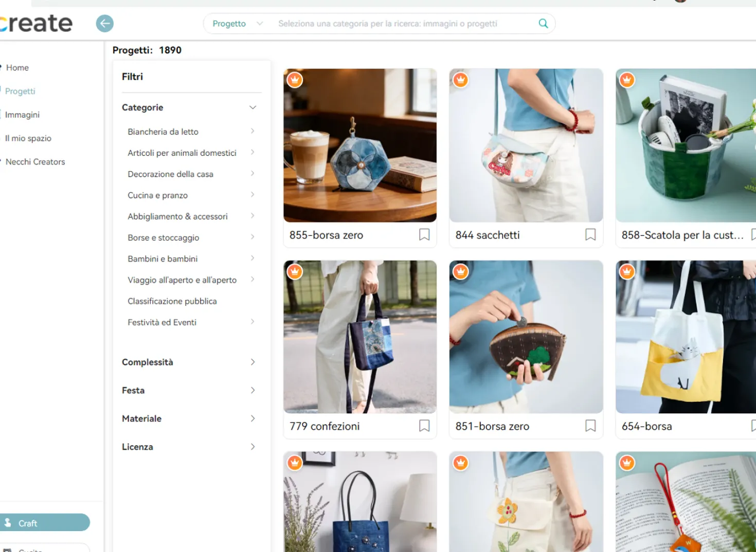Image resolution: width=756 pixels, height=552 pixels.
Task: Select the Craft mode button
Action: tap(45, 523)
